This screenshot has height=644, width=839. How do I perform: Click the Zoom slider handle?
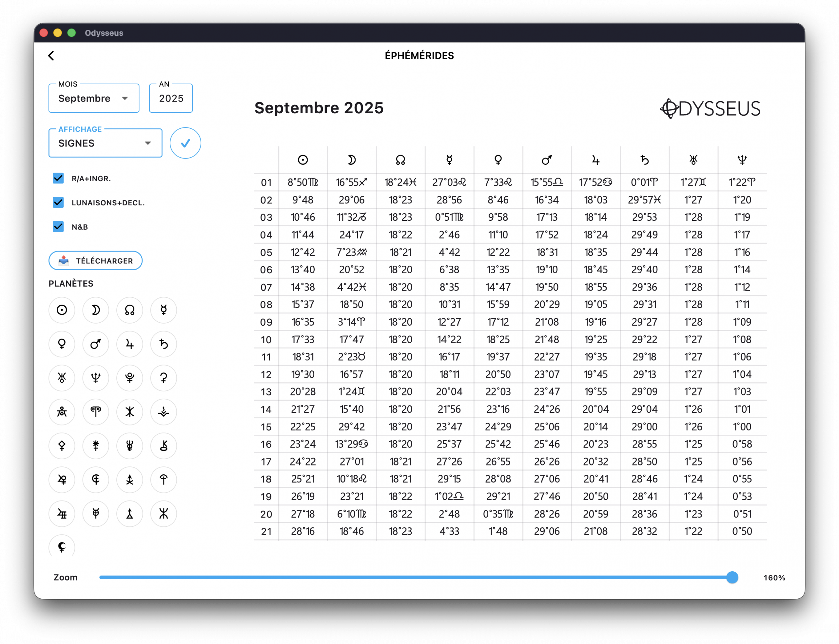pyautogui.click(x=732, y=577)
